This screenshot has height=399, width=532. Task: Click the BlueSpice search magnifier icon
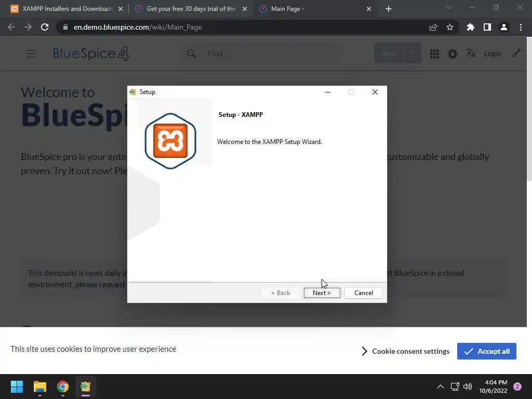point(191,54)
